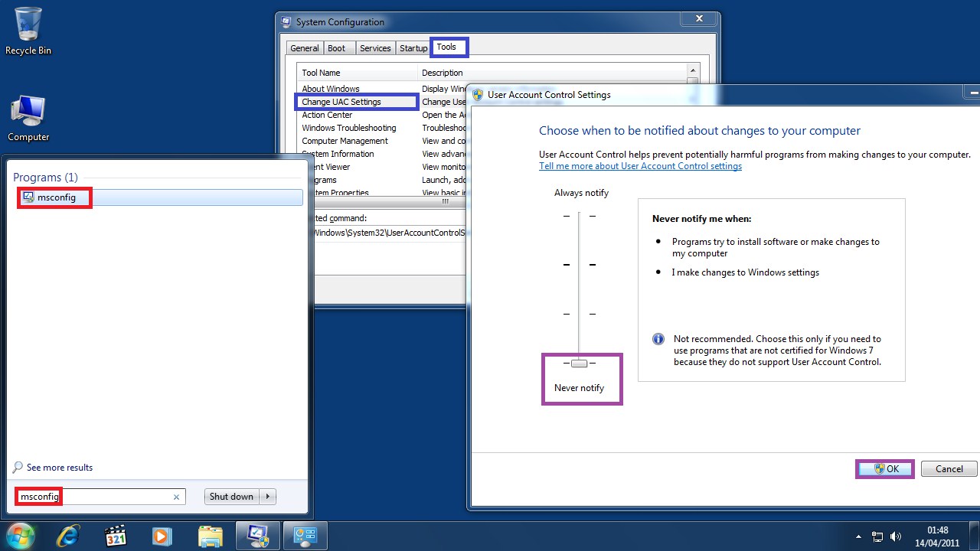Cancel the UAC Settings dialog
The image size is (980, 551).
coord(949,468)
